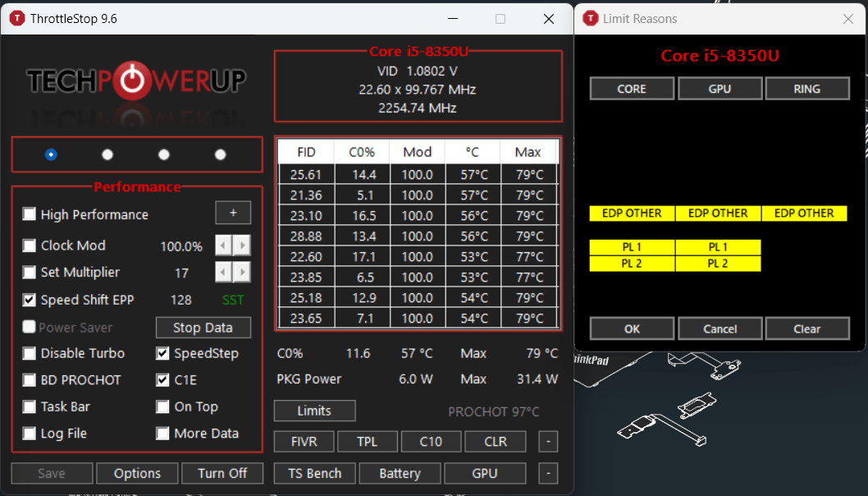Image resolution: width=868 pixels, height=496 pixels.
Task: Open the TPL power limits window
Action: click(368, 442)
